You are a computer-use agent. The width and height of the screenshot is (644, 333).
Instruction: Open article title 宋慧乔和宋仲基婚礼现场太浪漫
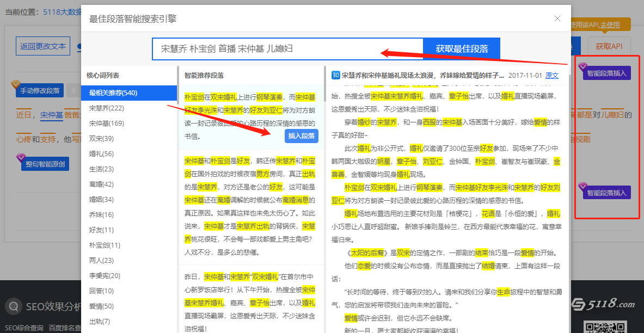pos(423,76)
